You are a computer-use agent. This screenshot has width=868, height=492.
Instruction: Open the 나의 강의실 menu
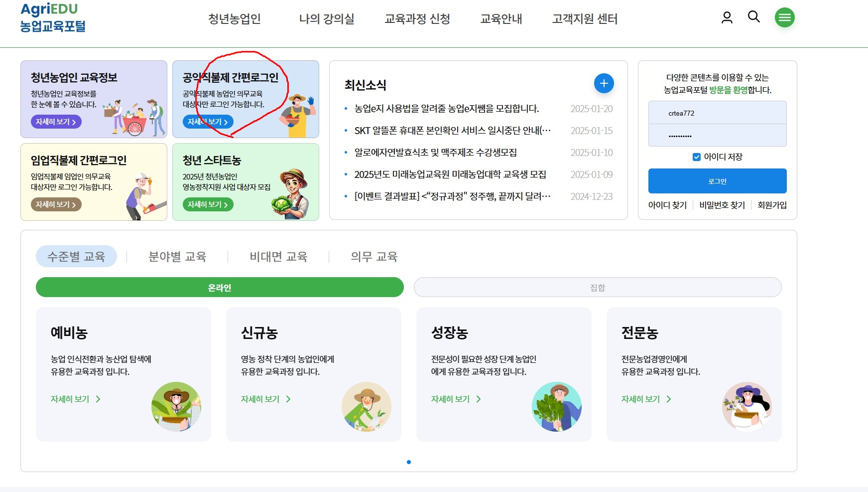[327, 19]
